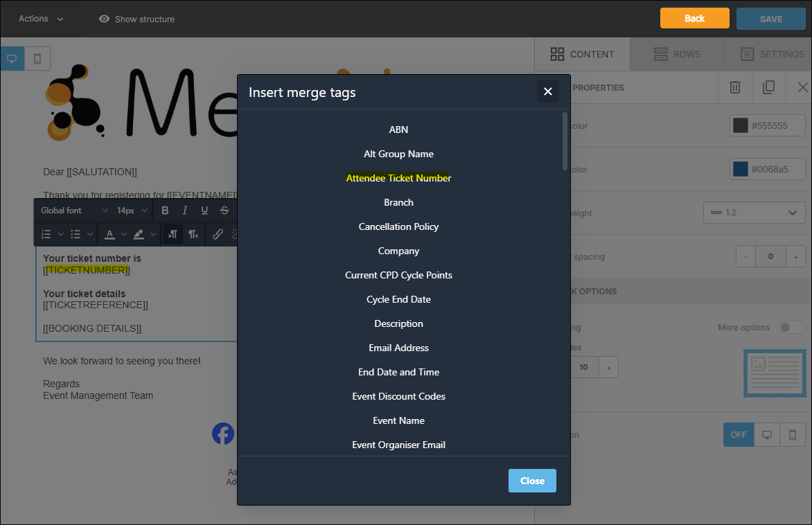The image size is (812, 525).
Task: Duplicate the block with the copy icon
Action: pos(768,87)
